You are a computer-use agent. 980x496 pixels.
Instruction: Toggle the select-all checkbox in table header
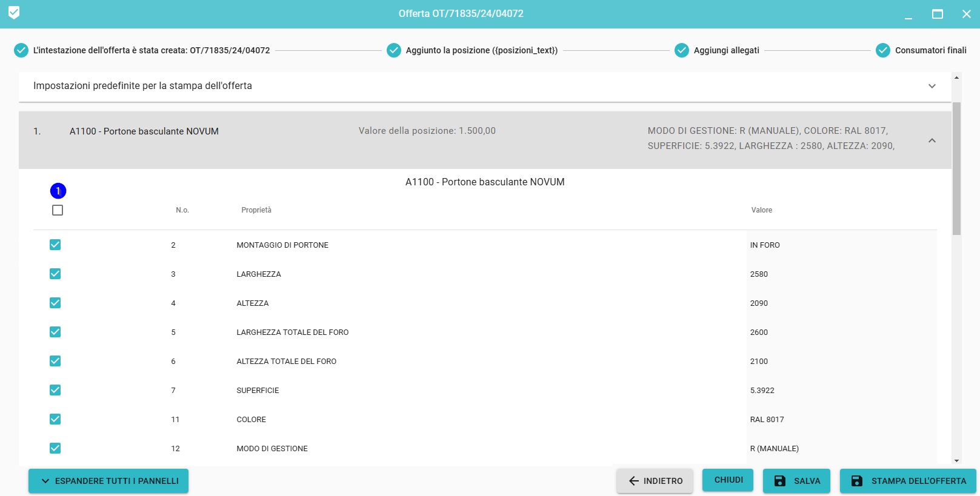coord(58,210)
